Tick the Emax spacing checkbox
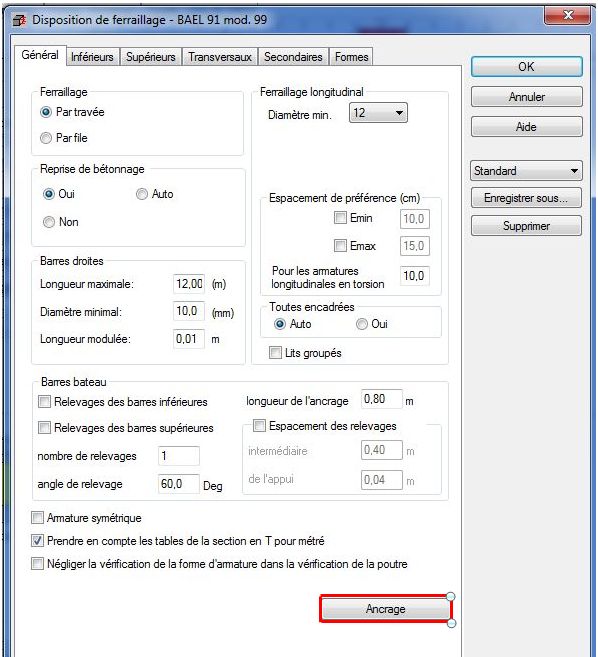 click(340, 245)
